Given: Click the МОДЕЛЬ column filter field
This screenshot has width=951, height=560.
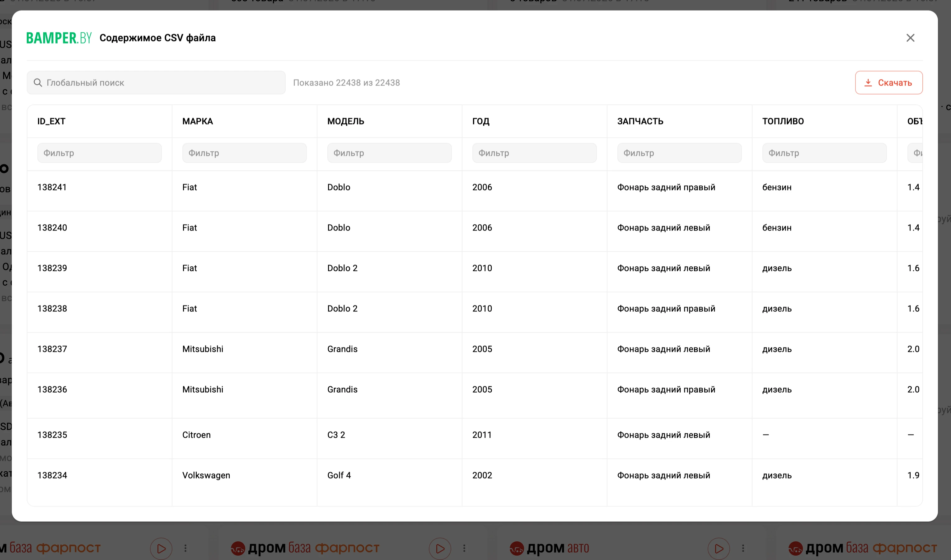Looking at the screenshot, I should point(390,153).
